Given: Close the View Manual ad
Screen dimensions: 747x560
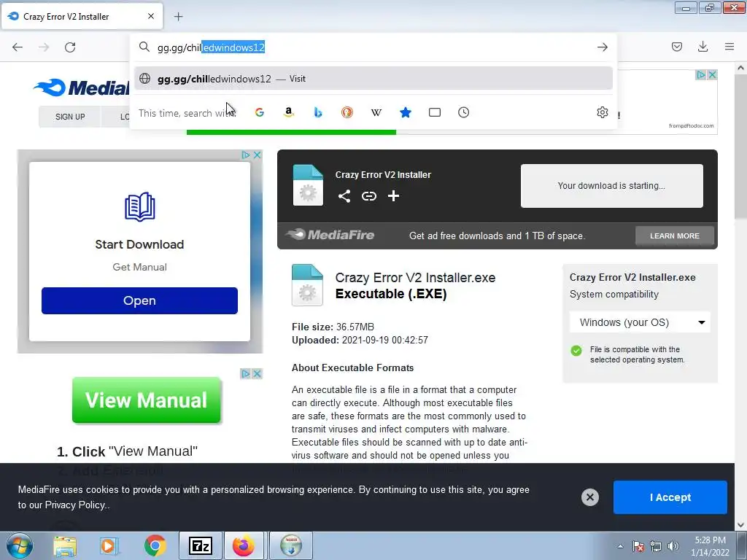Looking at the screenshot, I should [257, 374].
